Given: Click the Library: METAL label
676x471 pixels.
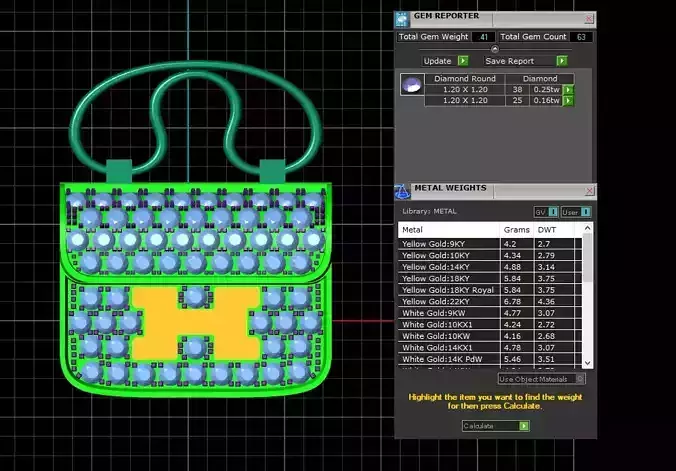Looking at the screenshot, I should (x=429, y=211).
